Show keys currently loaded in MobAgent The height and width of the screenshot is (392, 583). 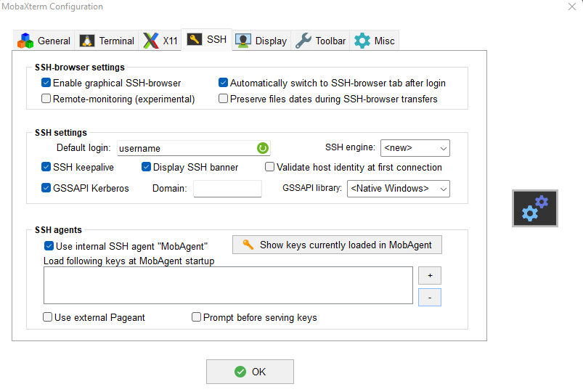point(337,245)
